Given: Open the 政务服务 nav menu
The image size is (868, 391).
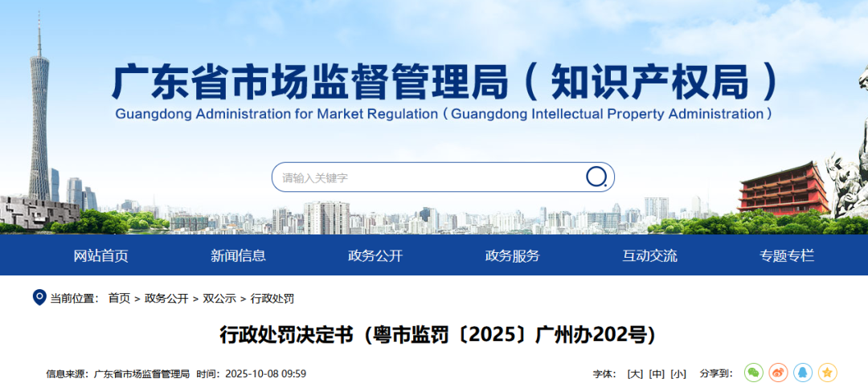Looking at the screenshot, I should (x=513, y=256).
